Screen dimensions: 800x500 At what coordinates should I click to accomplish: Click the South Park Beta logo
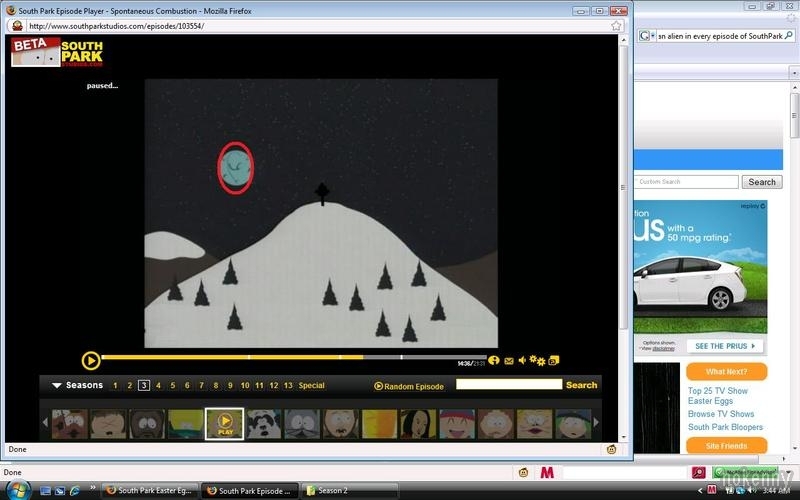[52, 53]
